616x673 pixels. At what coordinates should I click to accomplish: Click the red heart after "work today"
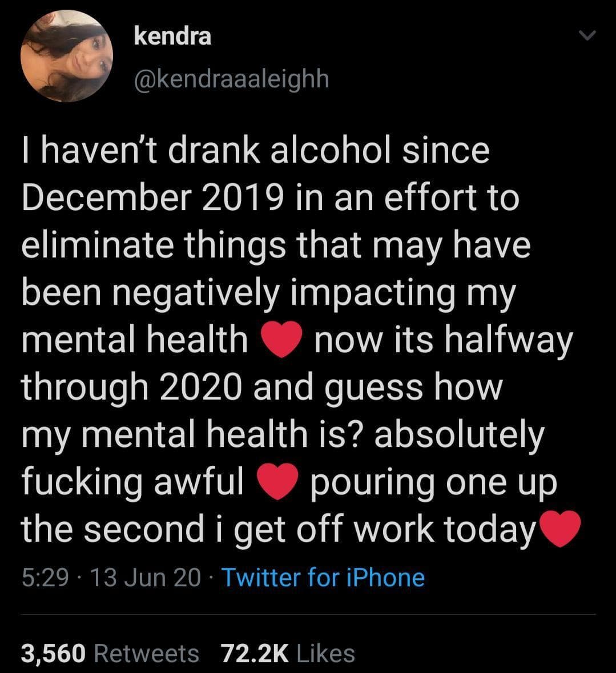click(x=559, y=529)
